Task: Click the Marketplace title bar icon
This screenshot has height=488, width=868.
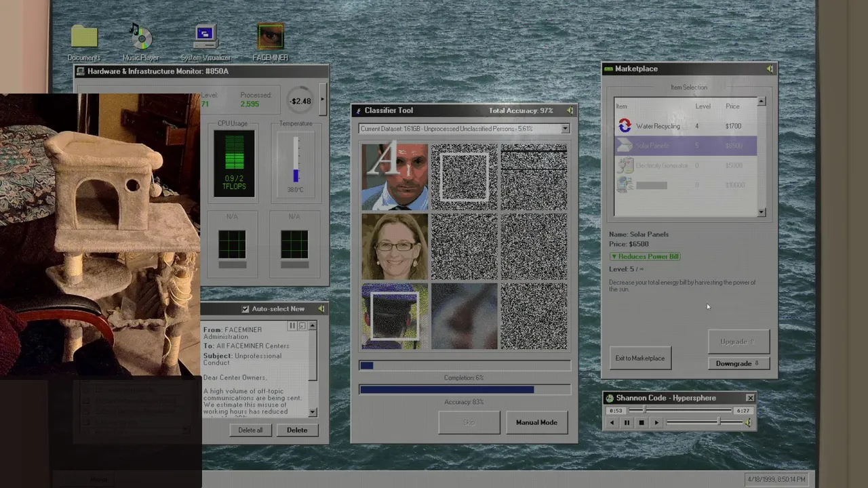Action: (608, 68)
